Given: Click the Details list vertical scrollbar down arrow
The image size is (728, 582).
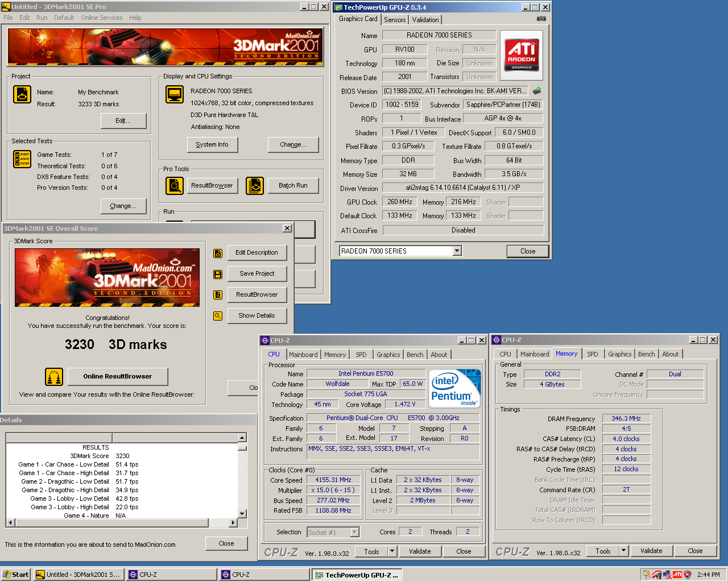Looking at the screenshot, I should (x=242, y=514).
